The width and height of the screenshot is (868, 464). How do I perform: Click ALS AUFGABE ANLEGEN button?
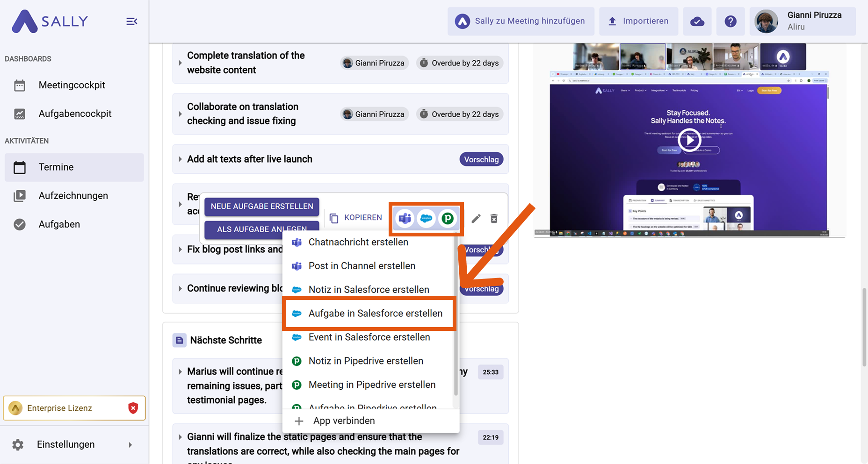pos(262,229)
